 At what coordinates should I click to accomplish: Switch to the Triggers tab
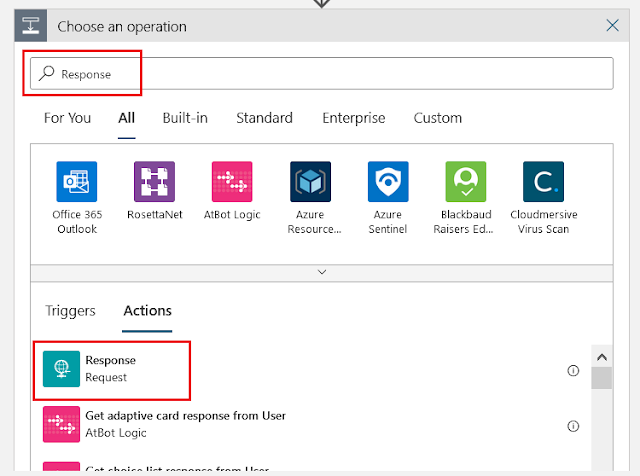point(70,310)
